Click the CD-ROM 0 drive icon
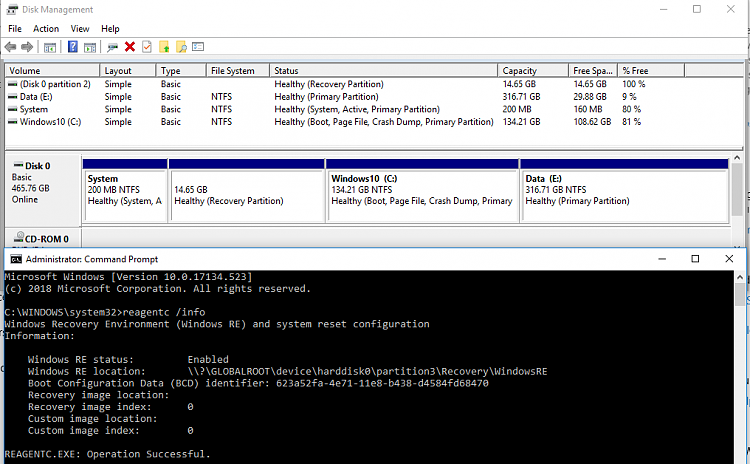 tap(19, 237)
